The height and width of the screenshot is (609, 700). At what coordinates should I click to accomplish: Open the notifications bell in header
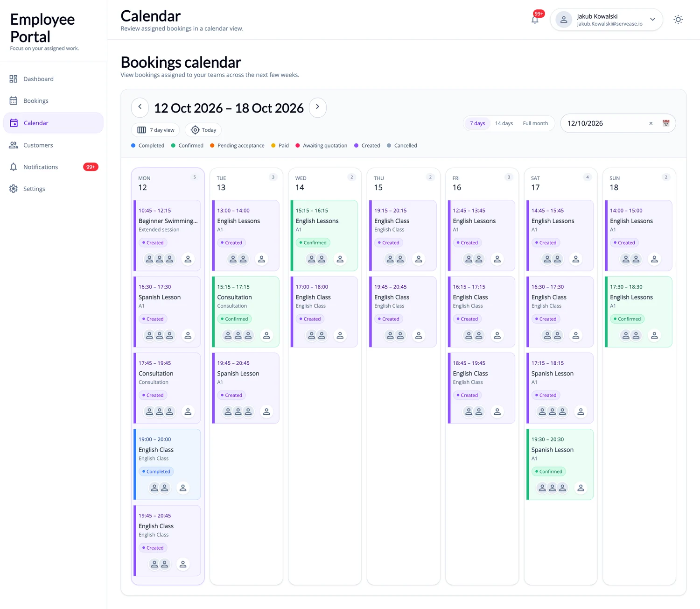pyautogui.click(x=535, y=19)
